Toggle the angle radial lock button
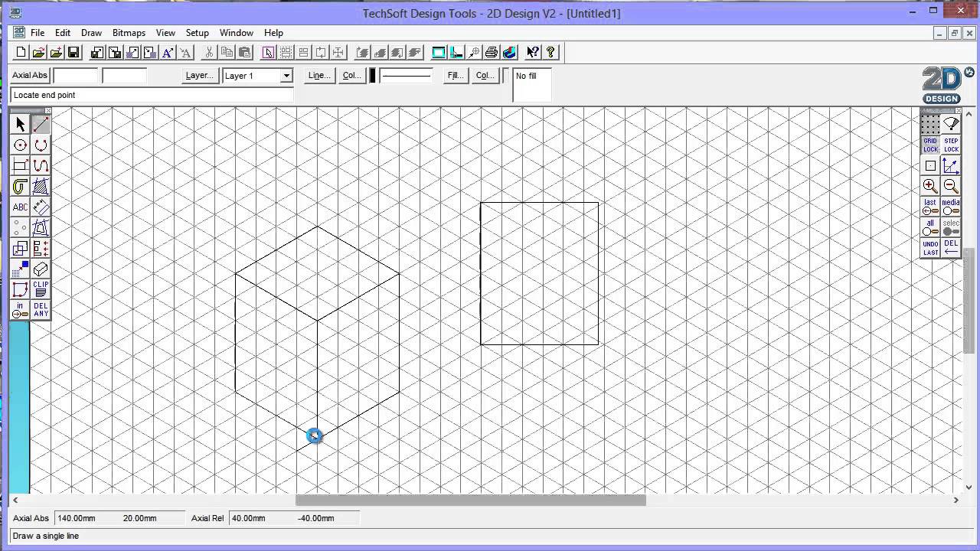Screen dimensions: 980x551 pos(951,124)
